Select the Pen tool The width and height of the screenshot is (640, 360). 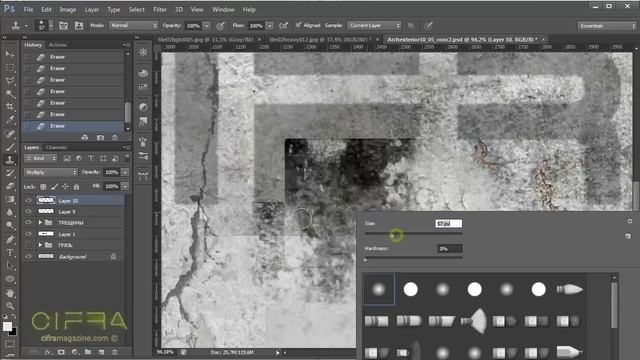(x=10, y=239)
